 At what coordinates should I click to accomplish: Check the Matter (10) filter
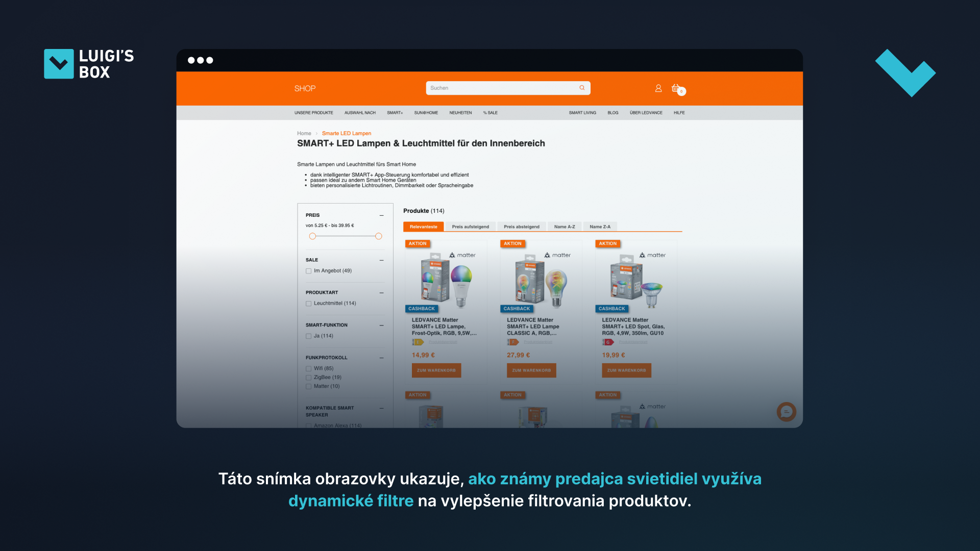point(308,386)
